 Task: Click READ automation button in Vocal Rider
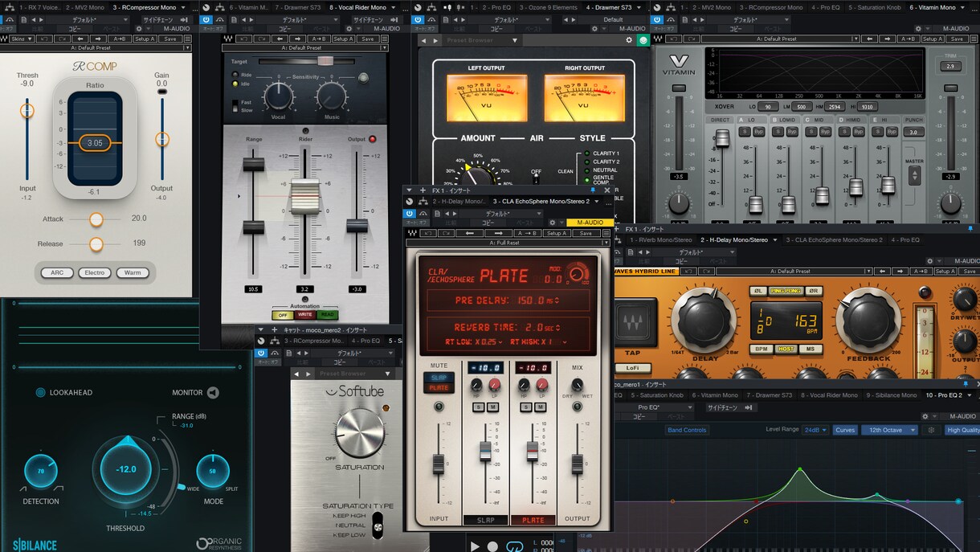click(326, 315)
